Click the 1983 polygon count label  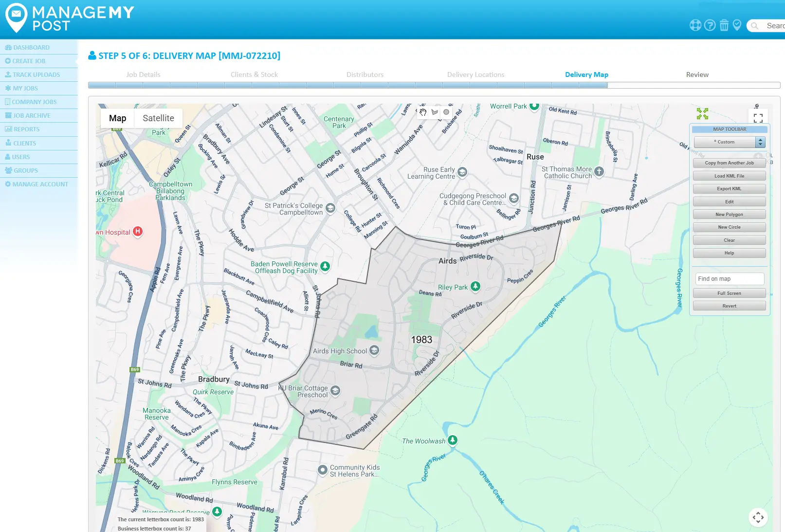[x=421, y=340]
